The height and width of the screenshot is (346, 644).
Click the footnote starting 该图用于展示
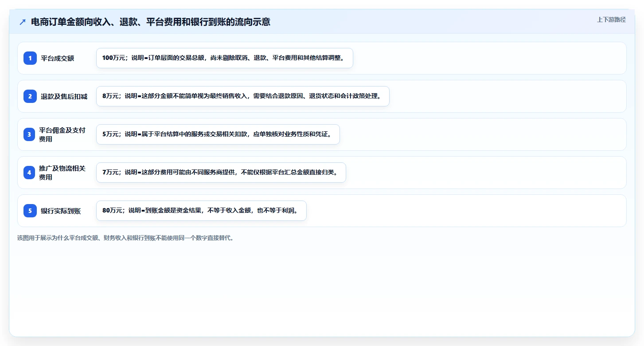[x=125, y=238]
